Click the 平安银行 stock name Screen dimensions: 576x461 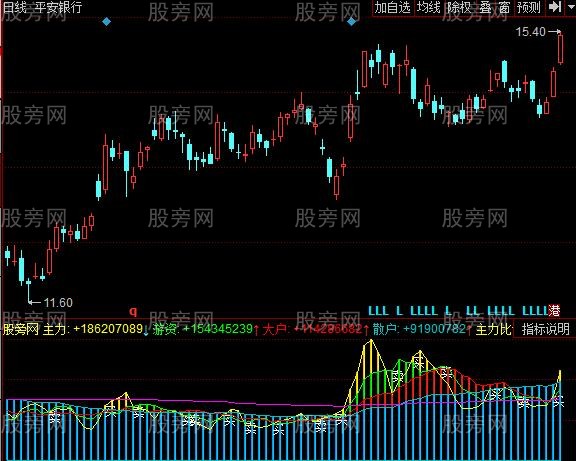tap(58, 7)
